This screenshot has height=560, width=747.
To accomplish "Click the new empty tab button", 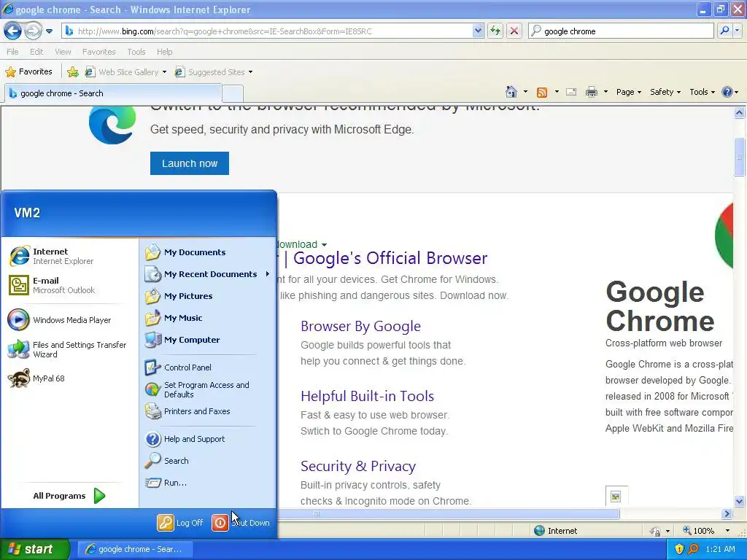I will click(x=233, y=94).
